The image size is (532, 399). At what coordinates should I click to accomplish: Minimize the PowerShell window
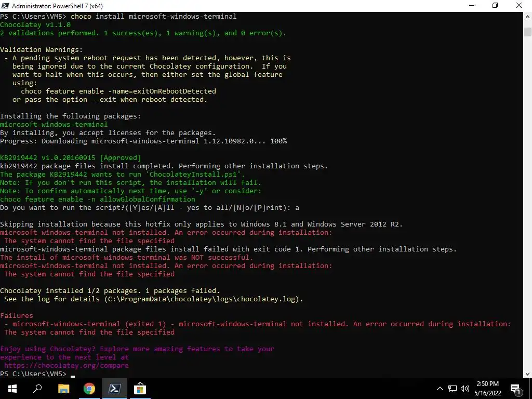472,6
